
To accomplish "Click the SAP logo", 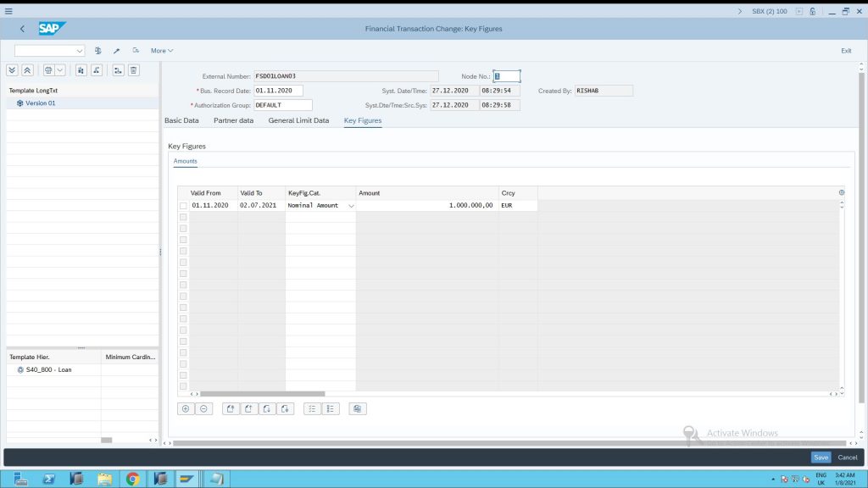I will tap(52, 28).
